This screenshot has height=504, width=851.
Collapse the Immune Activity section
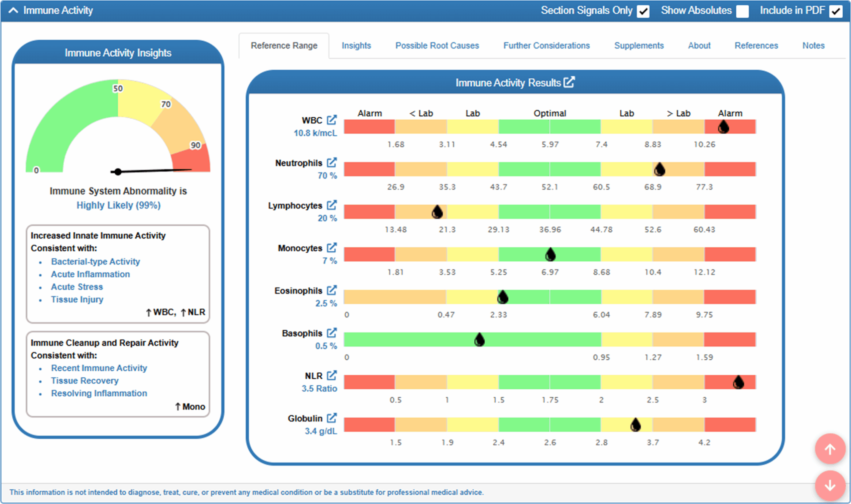tap(13, 10)
